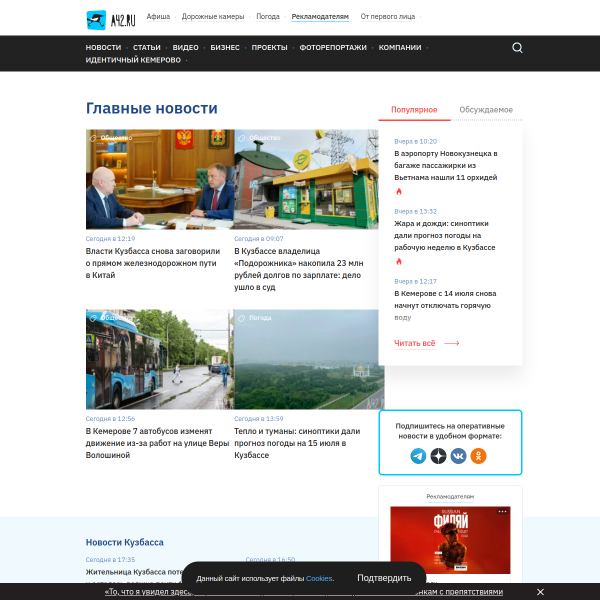
Task: Open the Podorozhnik kiosk photo thumbnail
Action: click(306, 179)
